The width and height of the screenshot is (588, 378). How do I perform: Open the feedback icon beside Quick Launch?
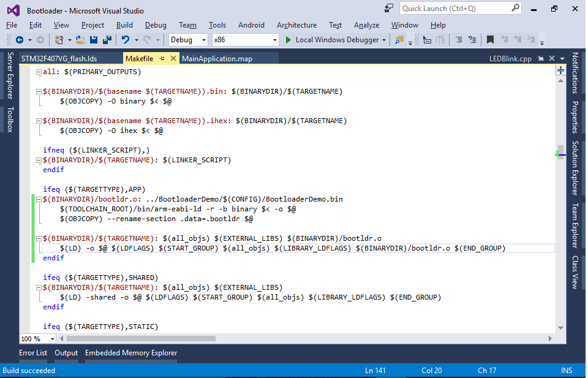coord(389,8)
